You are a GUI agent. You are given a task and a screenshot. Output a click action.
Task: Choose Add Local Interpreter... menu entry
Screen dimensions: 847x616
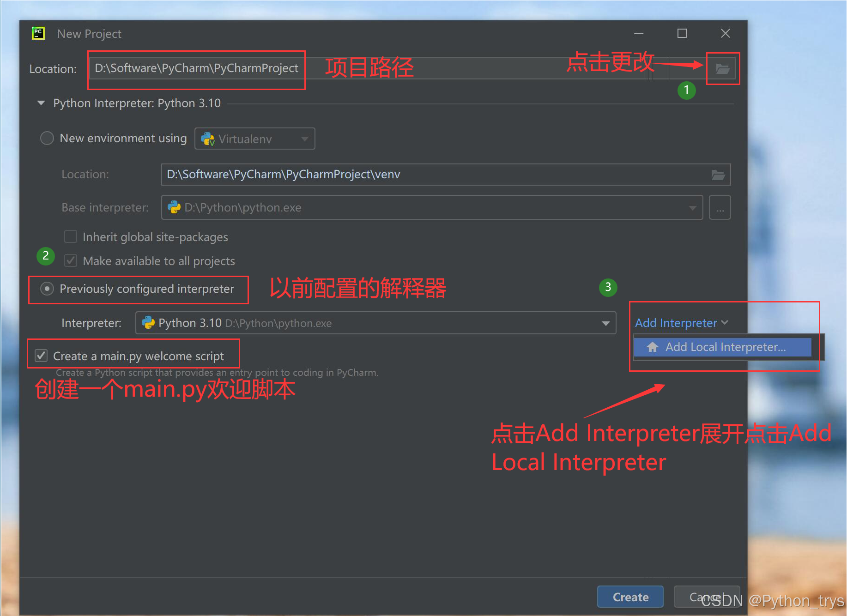pyautogui.click(x=723, y=347)
